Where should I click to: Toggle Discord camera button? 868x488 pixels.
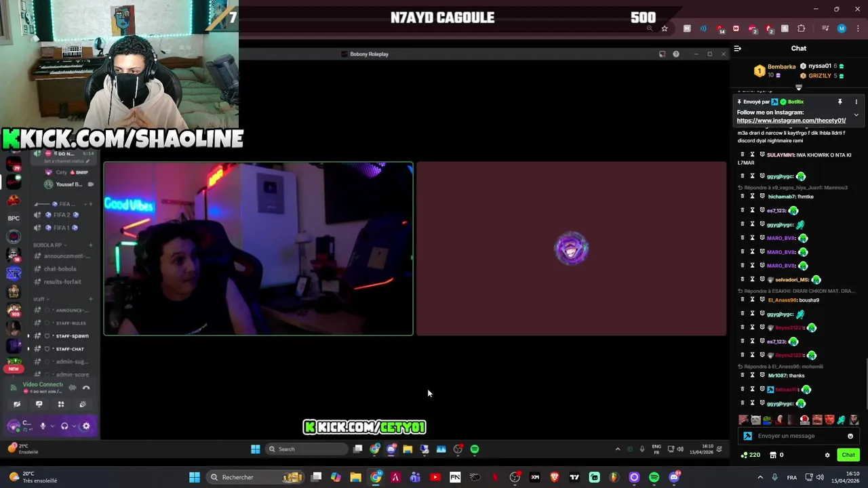[17, 405]
